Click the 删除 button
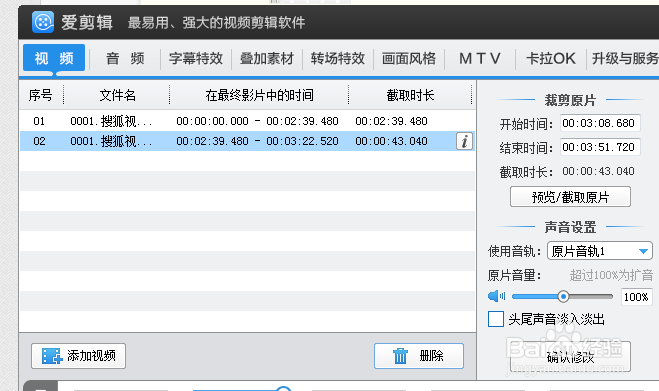 point(419,356)
